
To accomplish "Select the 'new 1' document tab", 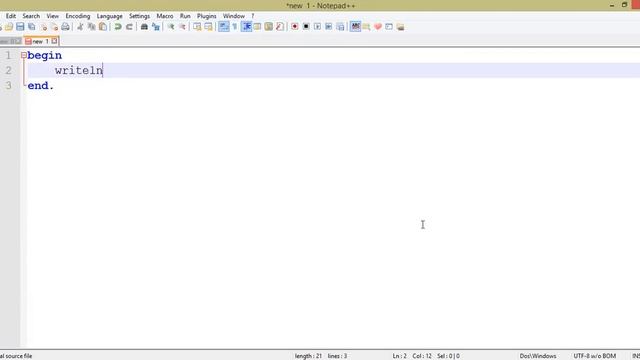I will [40, 41].
